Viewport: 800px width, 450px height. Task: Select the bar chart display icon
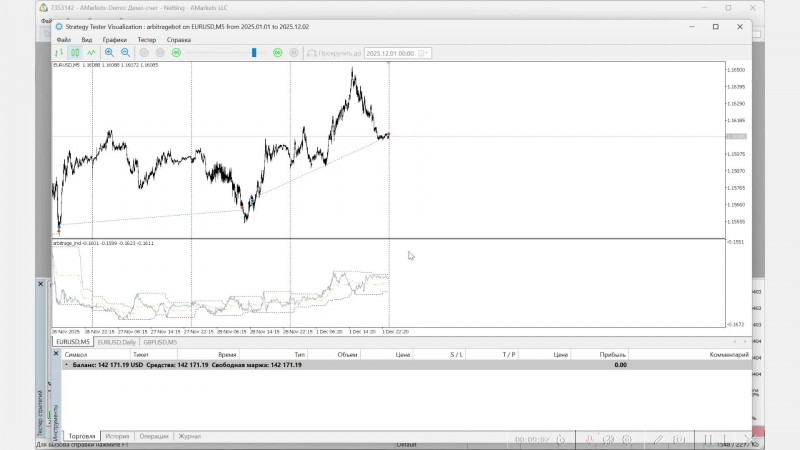point(59,53)
